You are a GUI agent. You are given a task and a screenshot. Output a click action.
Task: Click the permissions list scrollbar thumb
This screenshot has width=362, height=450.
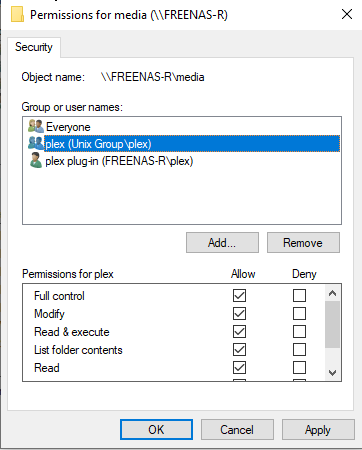coord(332,324)
